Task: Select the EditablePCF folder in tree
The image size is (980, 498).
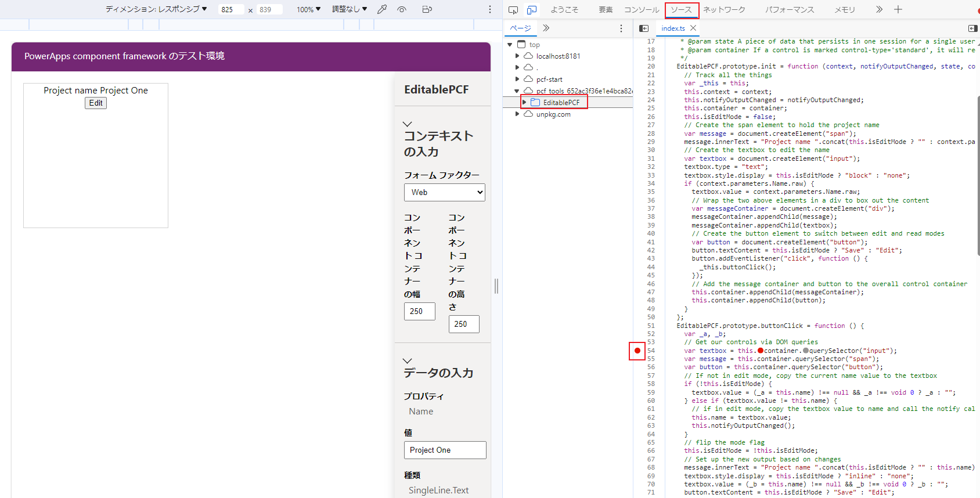Action: (561, 103)
